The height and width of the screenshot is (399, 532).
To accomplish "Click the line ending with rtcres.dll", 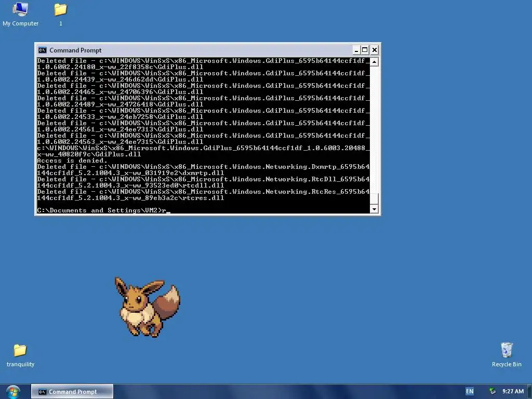I will click(x=130, y=198).
